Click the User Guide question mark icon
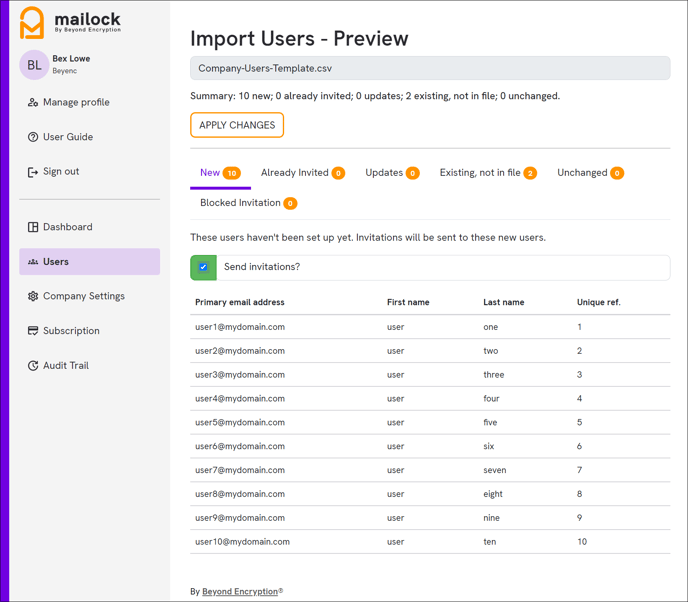The image size is (688, 602). pos(33,137)
